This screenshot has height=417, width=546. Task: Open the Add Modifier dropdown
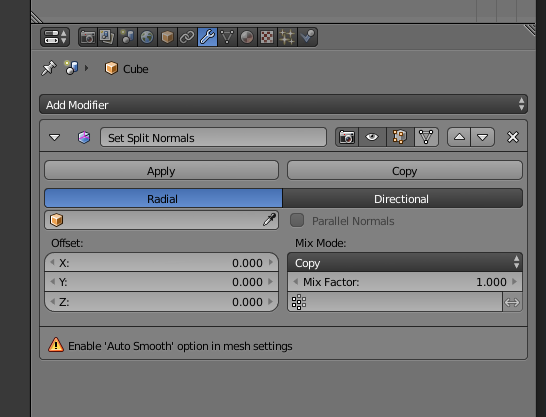[x=283, y=104]
